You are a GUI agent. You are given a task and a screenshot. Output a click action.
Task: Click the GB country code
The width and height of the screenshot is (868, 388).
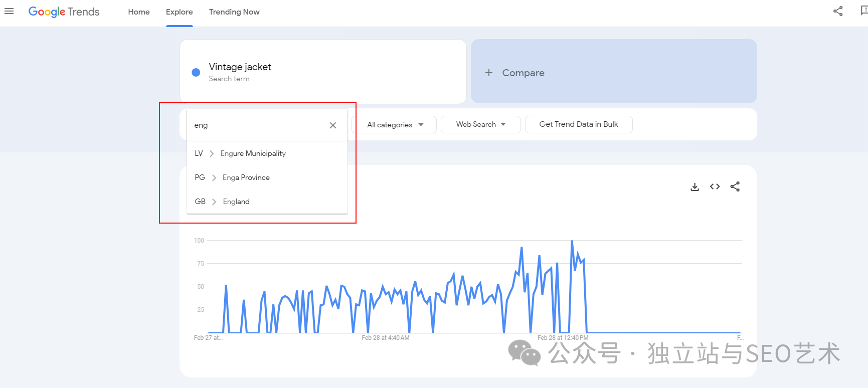pyautogui.click(x=200, y=202)
